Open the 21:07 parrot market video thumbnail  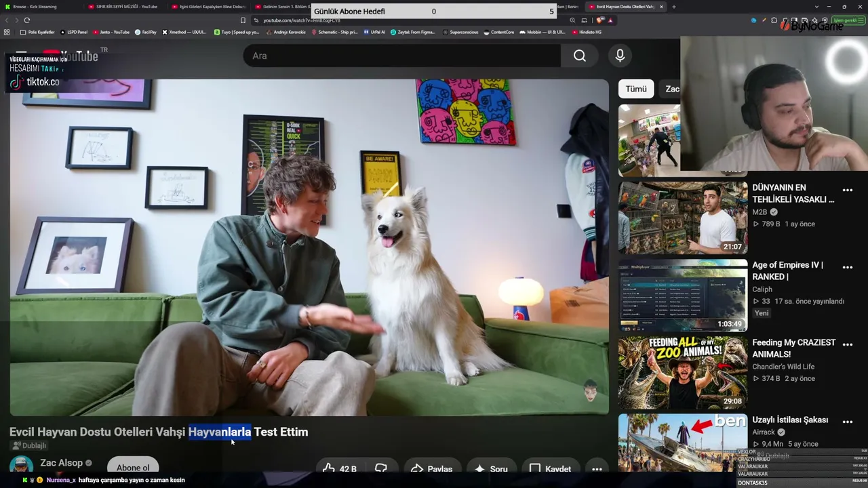point(683,218)
